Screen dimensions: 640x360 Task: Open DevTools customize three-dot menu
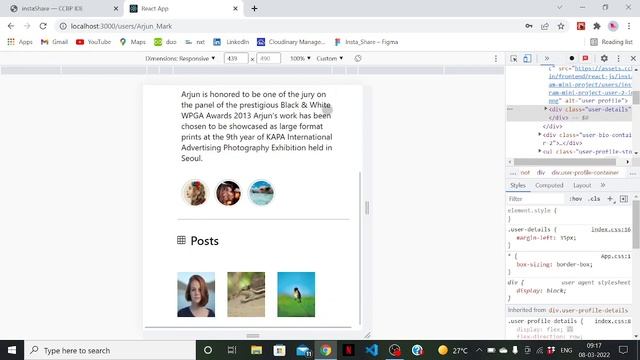(618, 58)
